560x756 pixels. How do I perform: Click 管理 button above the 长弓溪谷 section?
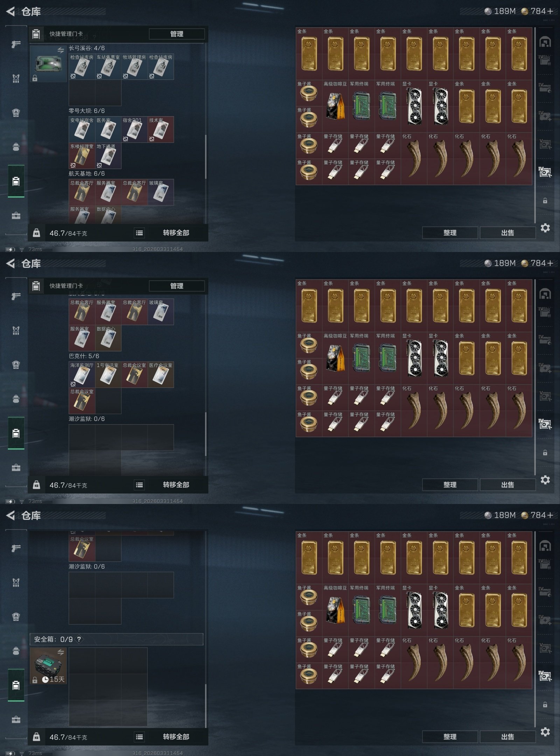[x=177, y=34]
